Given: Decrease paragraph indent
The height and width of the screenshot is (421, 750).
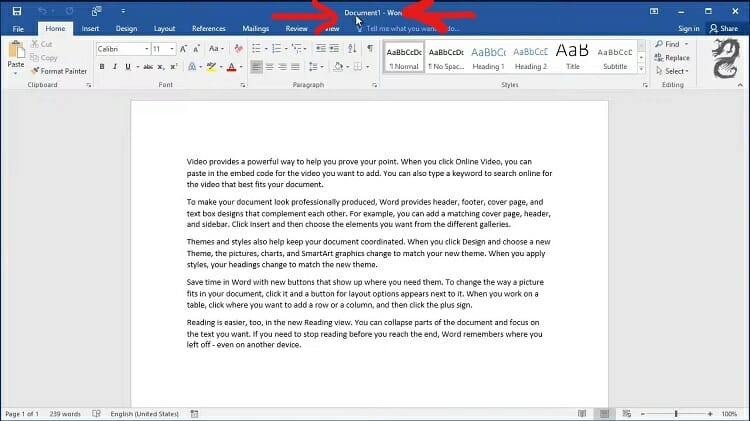Looking at the screenshot, I should click(320, 48).
